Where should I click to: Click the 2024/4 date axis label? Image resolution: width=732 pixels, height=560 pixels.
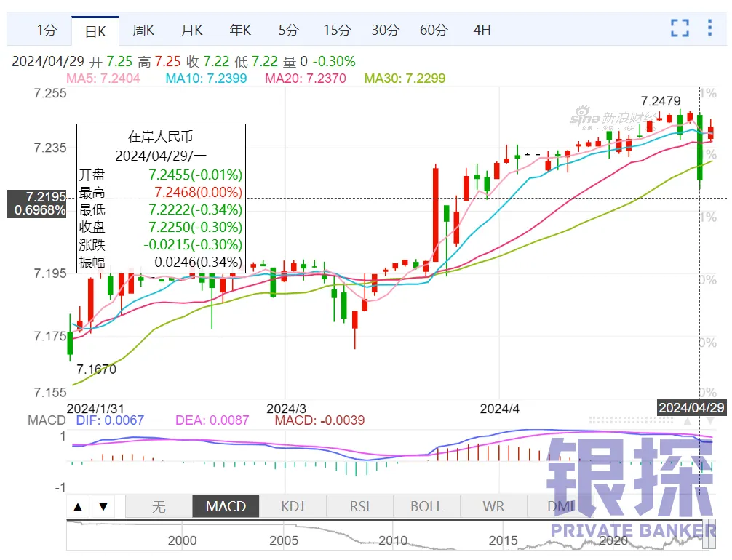point(499,409)
